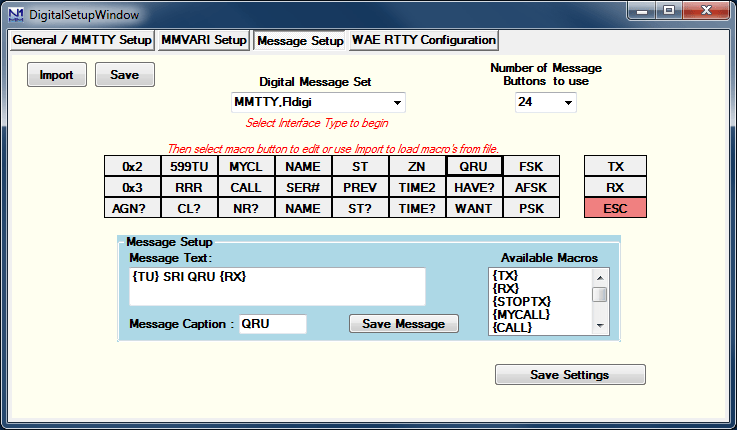Screen dimensions: 737x430
Task: Close the DigitalSetupWindow
Action: 706,11
